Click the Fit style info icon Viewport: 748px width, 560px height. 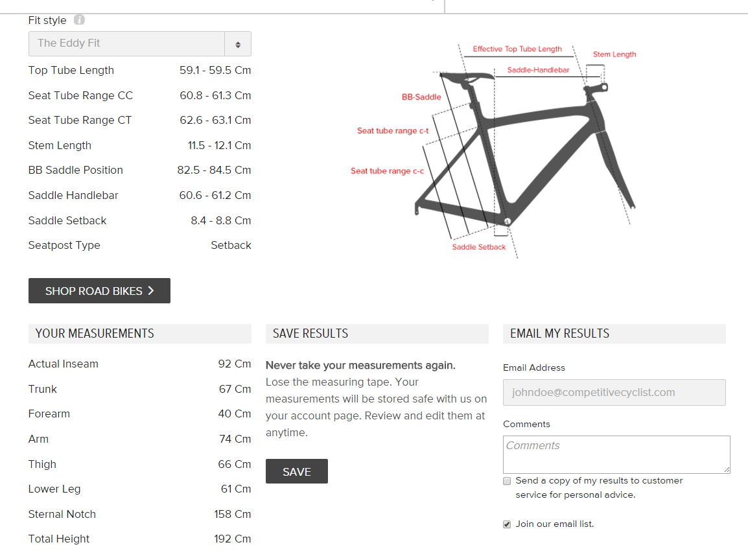(x=79, y=20)
